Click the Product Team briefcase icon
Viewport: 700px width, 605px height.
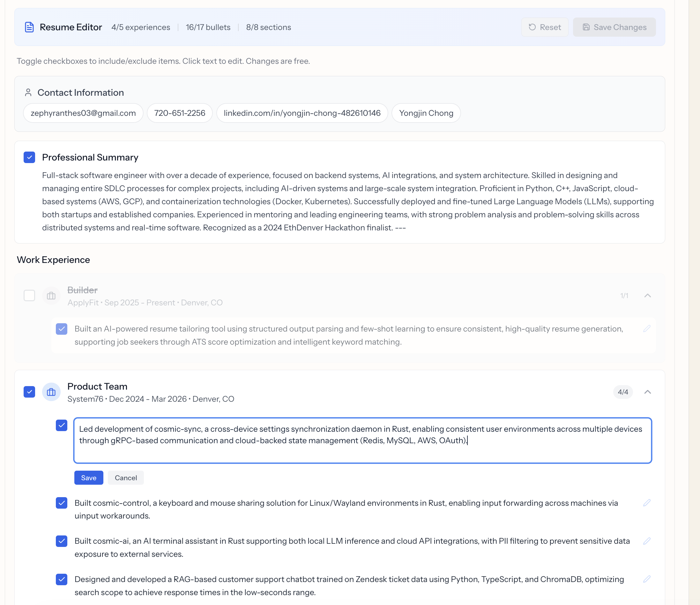point(51,392)
